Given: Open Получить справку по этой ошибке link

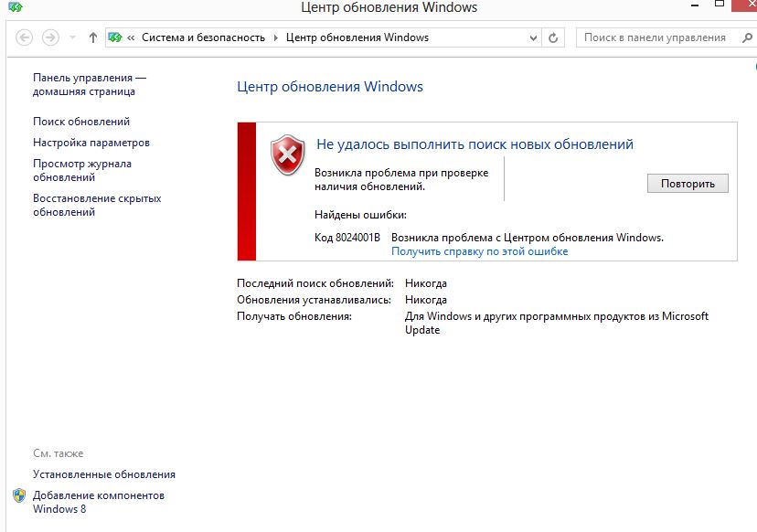Looking at the screenshot, I should (x=479, y=251).
